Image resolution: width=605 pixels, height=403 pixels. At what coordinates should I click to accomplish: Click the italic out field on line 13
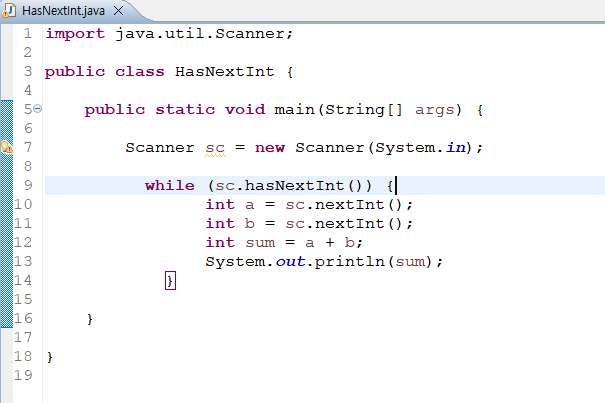coord(290,262)
